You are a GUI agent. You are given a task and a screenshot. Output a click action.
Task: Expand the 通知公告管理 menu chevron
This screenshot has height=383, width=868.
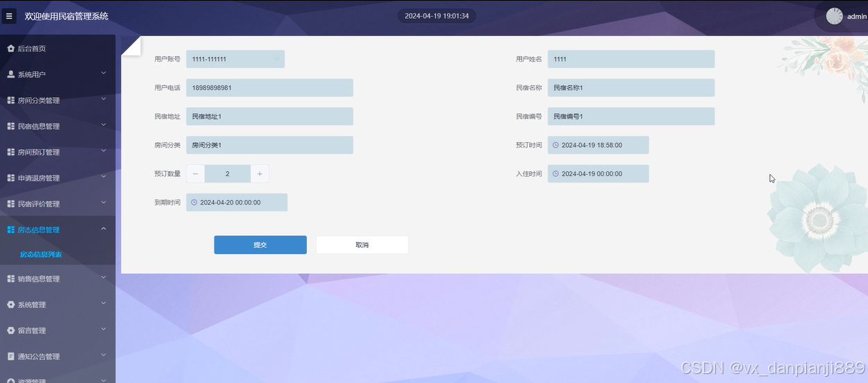coord(103,355)
